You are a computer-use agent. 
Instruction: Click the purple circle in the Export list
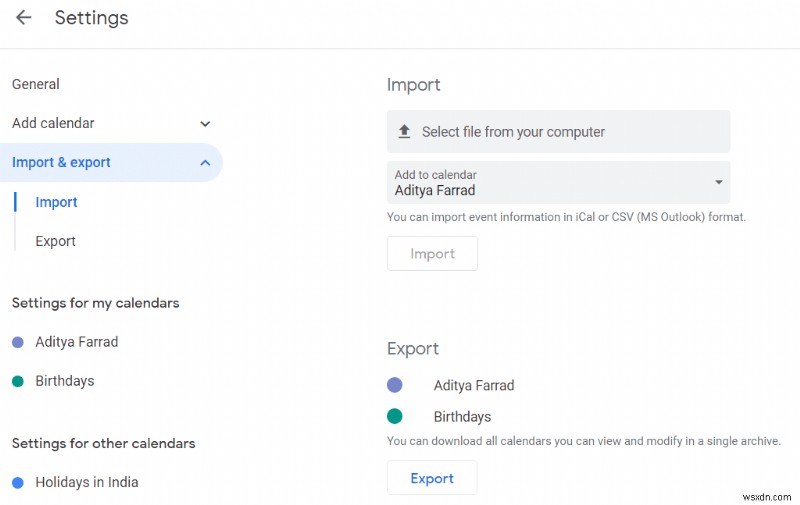tap(394, 385)
